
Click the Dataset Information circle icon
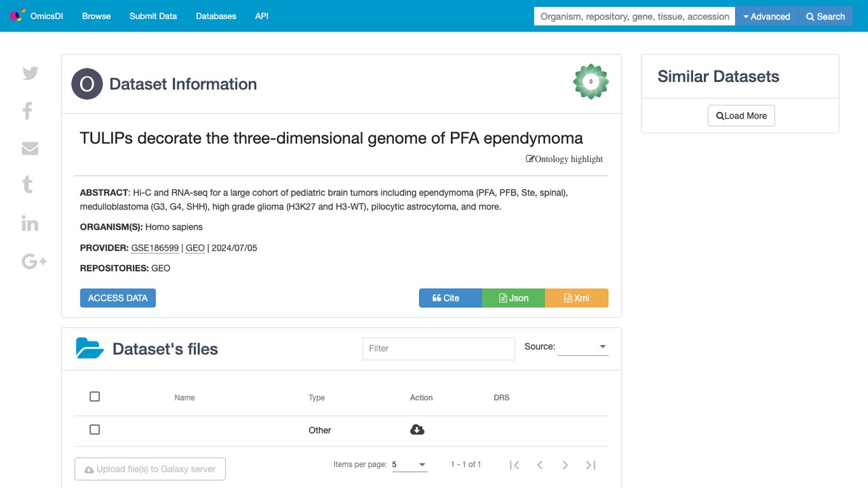point(87,84)
